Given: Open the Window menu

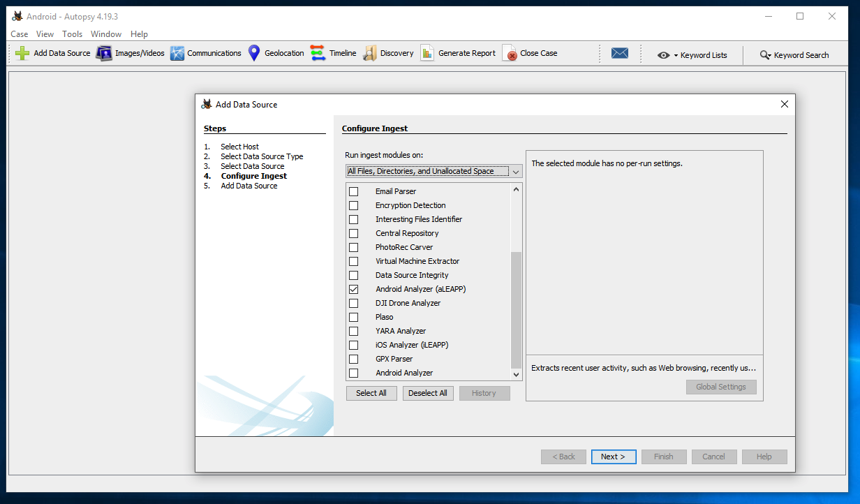Looking at the screenshot, I should [x=106, y=34].
